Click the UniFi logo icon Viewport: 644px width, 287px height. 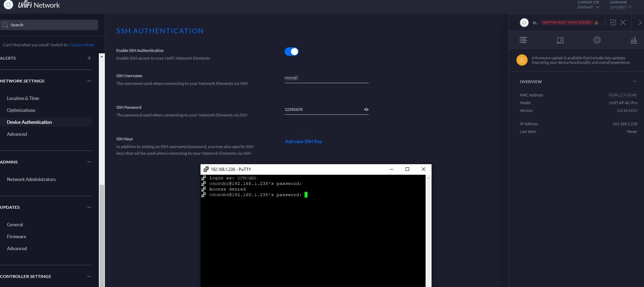click(8, 5)
